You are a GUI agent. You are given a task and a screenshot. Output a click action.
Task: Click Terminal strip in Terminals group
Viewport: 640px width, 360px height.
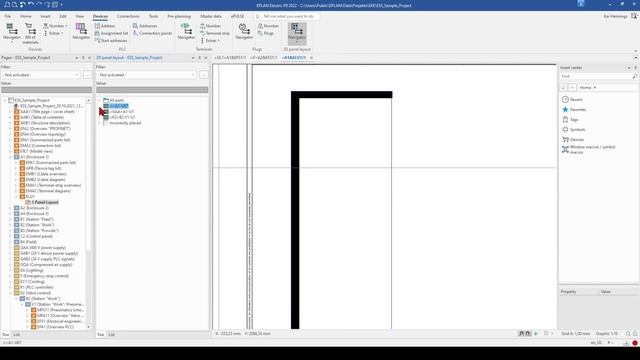215,33
